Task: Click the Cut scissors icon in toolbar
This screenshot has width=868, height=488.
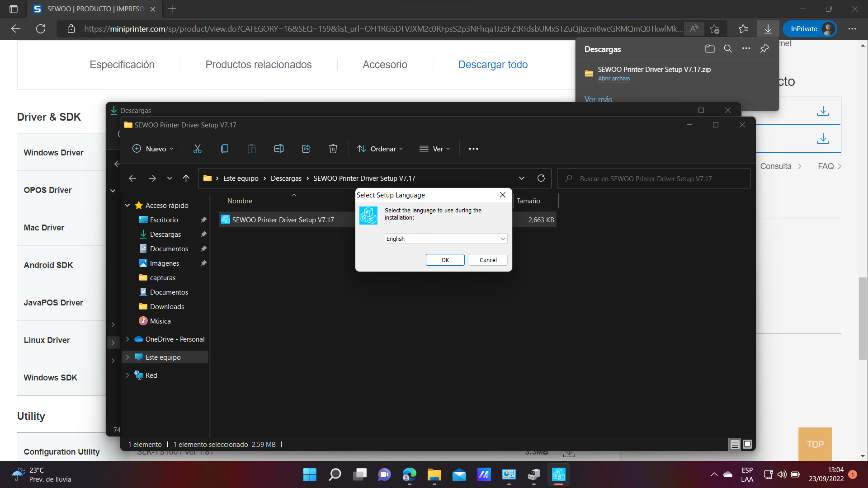Action: (198, 149)
